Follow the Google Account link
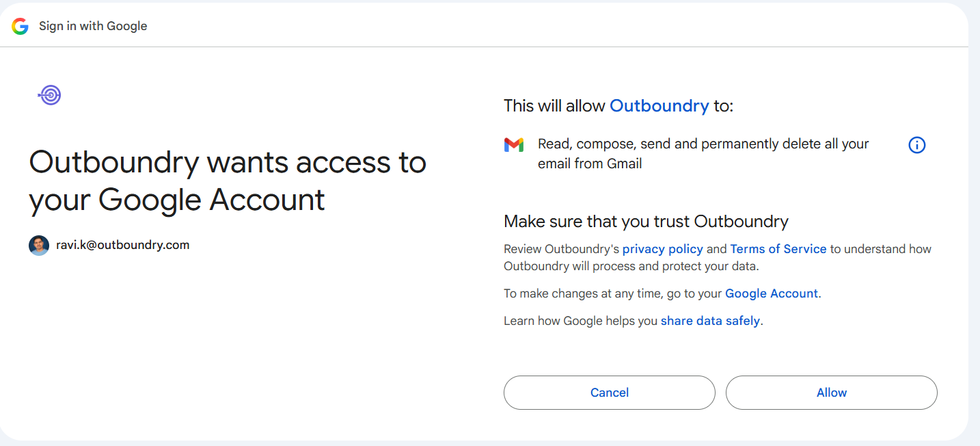 coord(772,293)
